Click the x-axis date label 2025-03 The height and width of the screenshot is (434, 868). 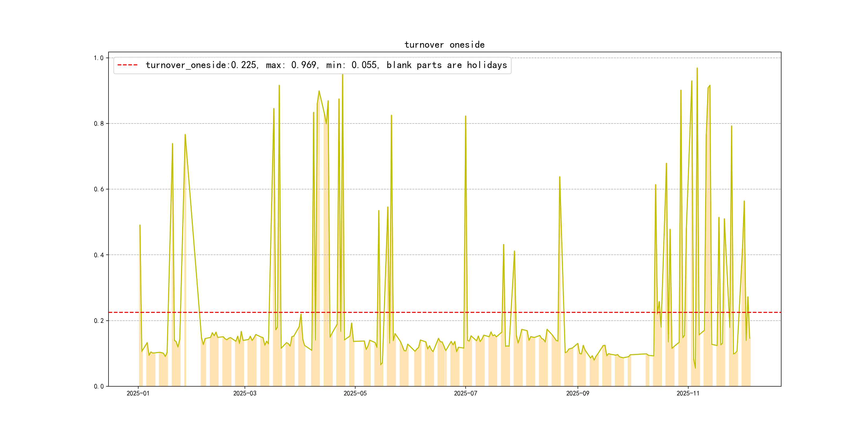(245, 394)
